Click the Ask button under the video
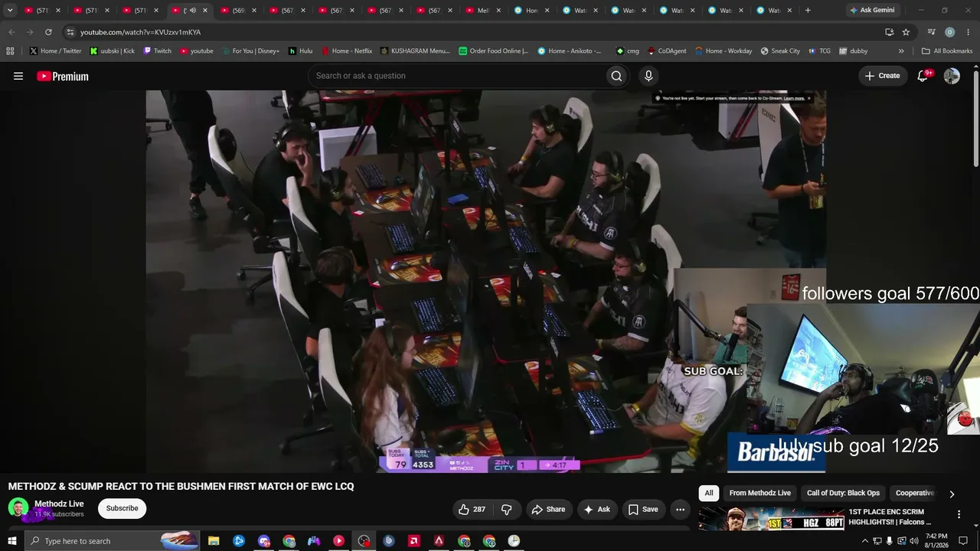 point(596,509)
